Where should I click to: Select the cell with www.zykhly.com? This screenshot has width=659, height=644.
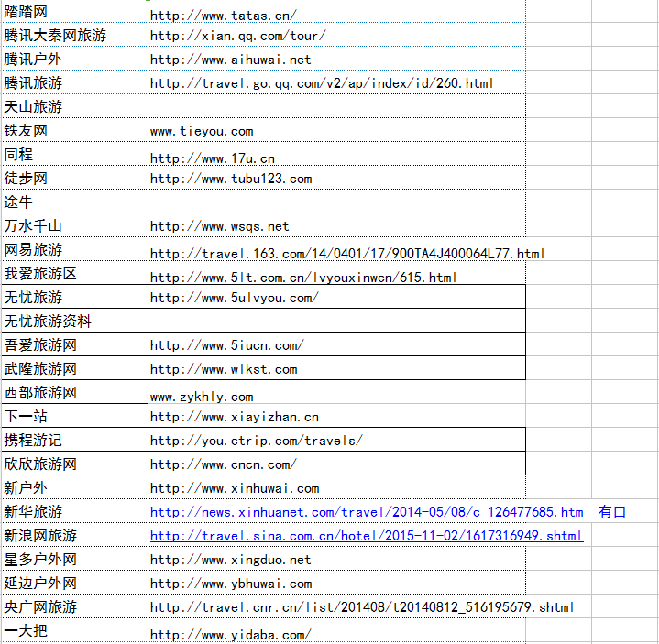(x=336, y=391)
